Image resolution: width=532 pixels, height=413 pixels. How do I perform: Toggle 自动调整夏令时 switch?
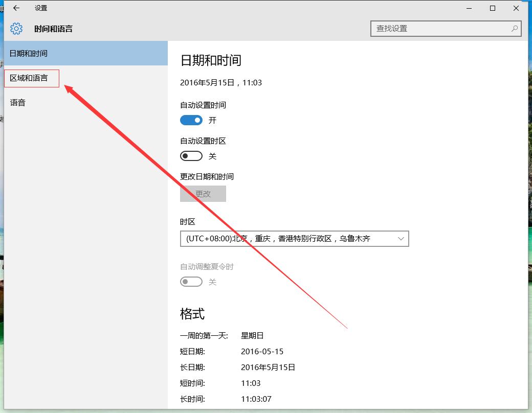(x=191, y=282)
